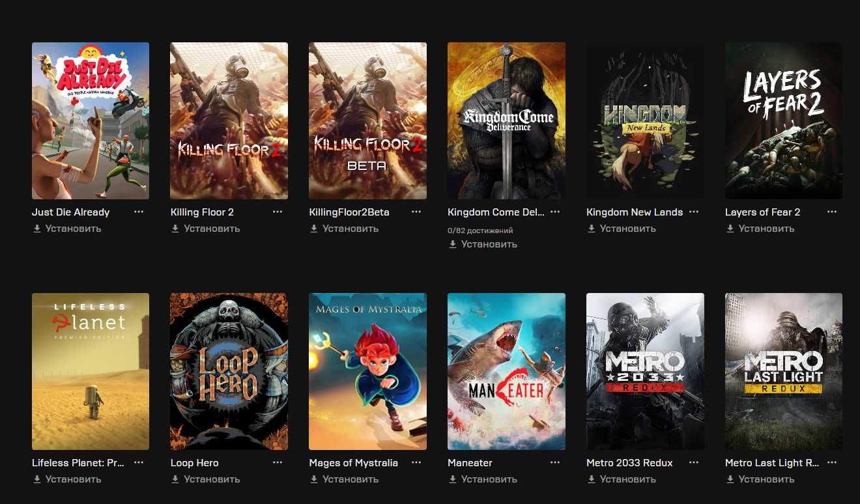The height and width of the screenshot is (504, 860).
Task: Select the Killing Floor 2 cover image
Action: tap(229, 120)
